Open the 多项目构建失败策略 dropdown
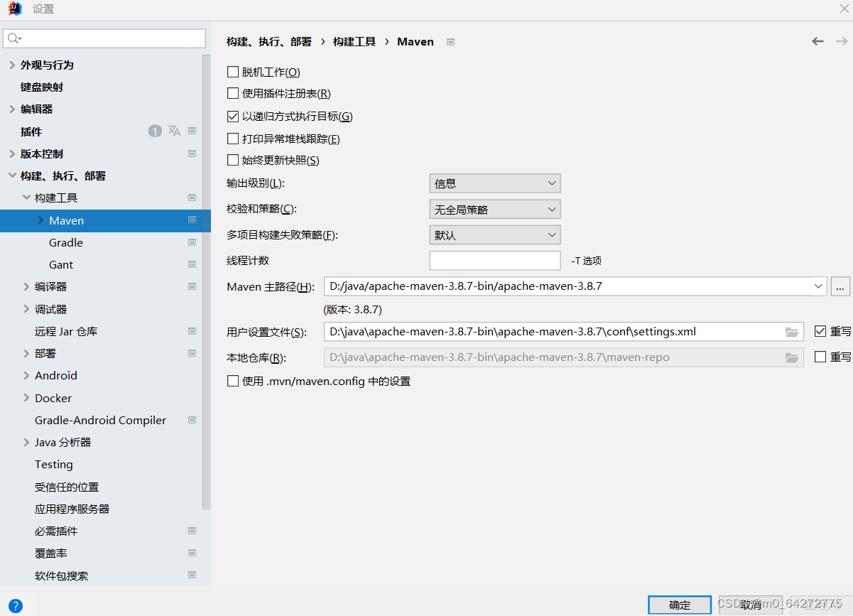Viewport: 853px width, 616px height. 495,235
